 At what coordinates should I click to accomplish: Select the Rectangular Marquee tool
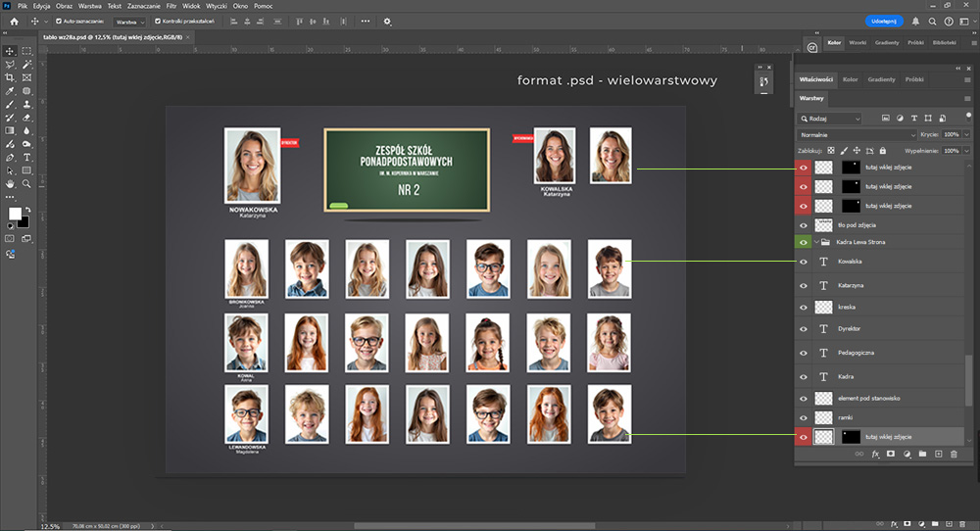coord(26,51)
